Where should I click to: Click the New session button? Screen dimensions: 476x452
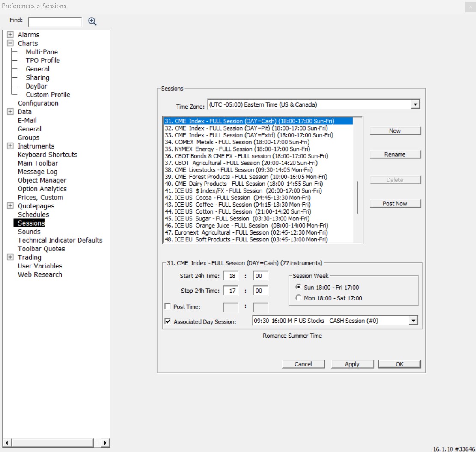[395, 131]
